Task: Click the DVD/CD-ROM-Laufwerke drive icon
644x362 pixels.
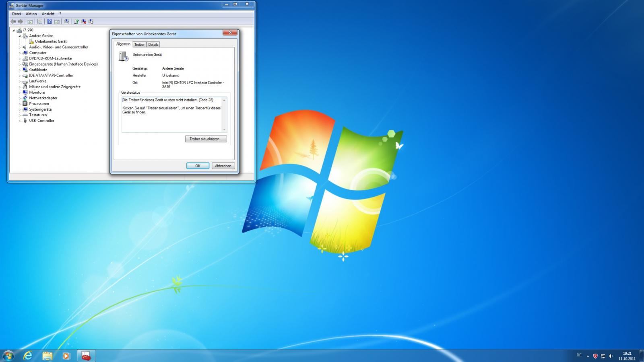Action: 25,58
